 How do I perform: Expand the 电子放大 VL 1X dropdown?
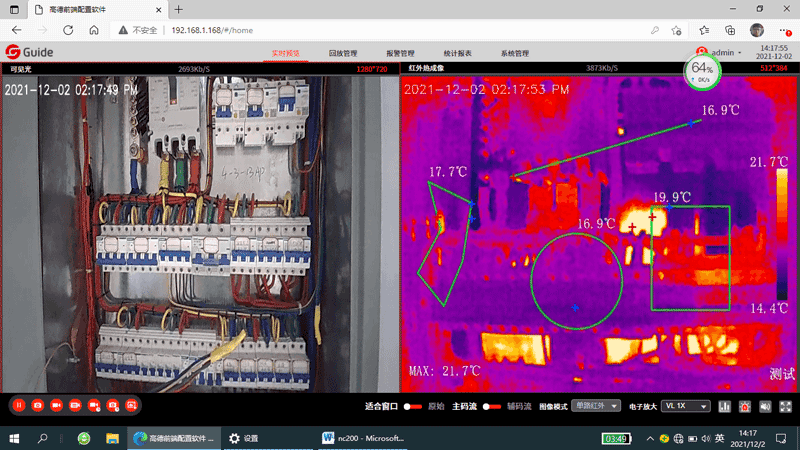point(685,407)
